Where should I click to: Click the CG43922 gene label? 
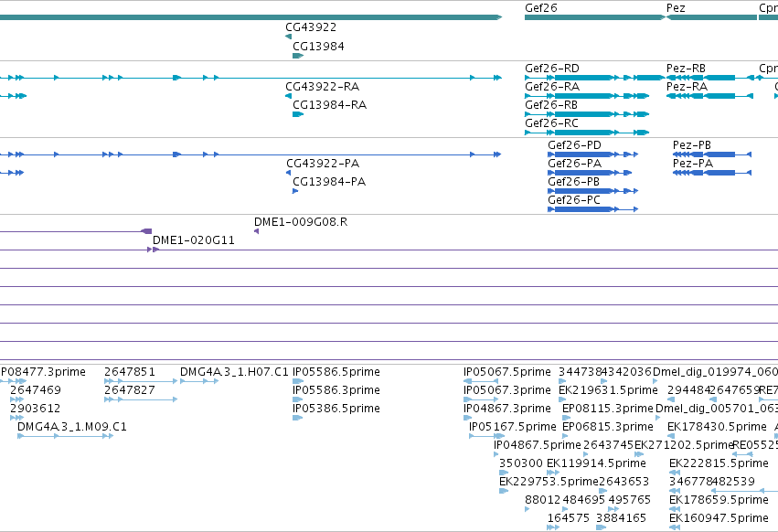pos(311,27)
